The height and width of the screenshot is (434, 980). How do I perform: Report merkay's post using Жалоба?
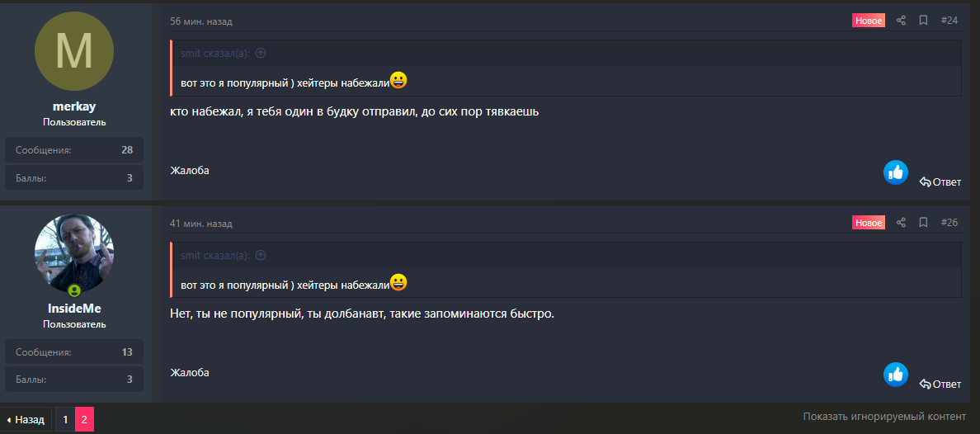[190, 171]
